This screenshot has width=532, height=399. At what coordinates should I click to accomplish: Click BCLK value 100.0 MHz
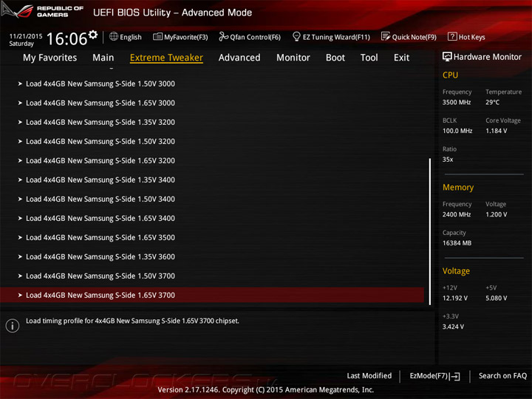457,131
